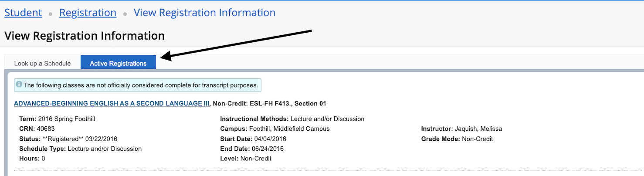Click the End Date 06/24/2016 value
The width and height of the screenshot is (644, 176).
[x=268, y=149]
